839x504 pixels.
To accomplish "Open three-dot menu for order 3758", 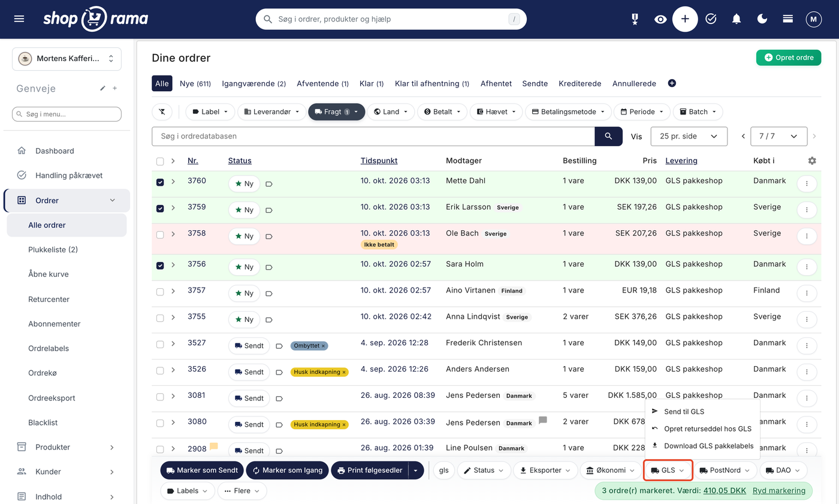I will click(x=807, y=236).
